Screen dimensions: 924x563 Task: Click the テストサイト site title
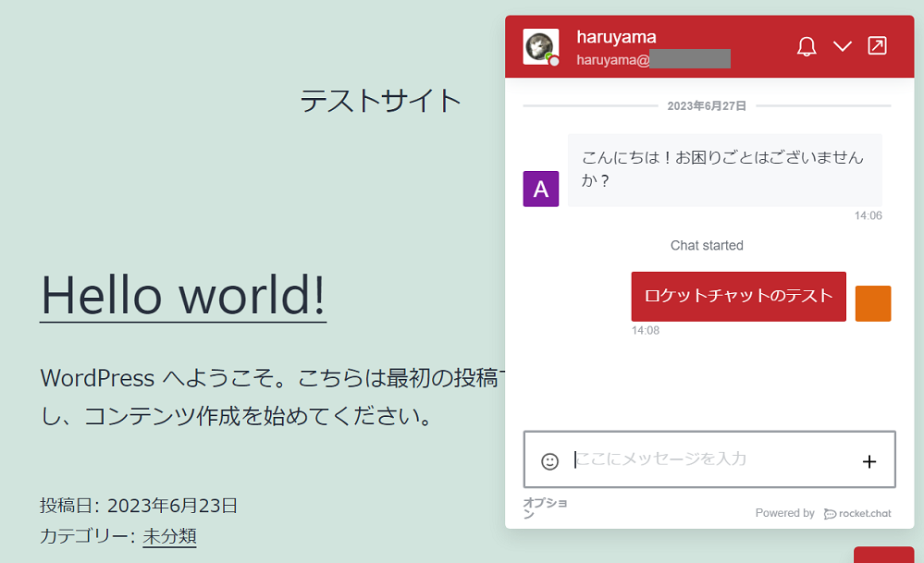[380, 100]
